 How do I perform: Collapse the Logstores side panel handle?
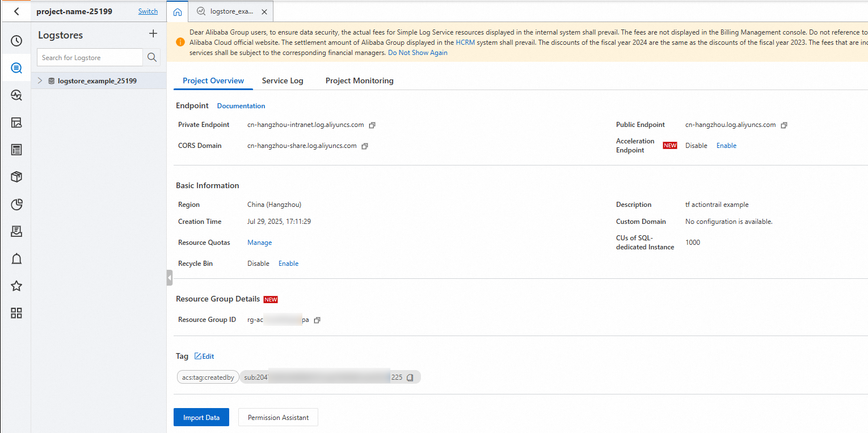pos(169,278)
